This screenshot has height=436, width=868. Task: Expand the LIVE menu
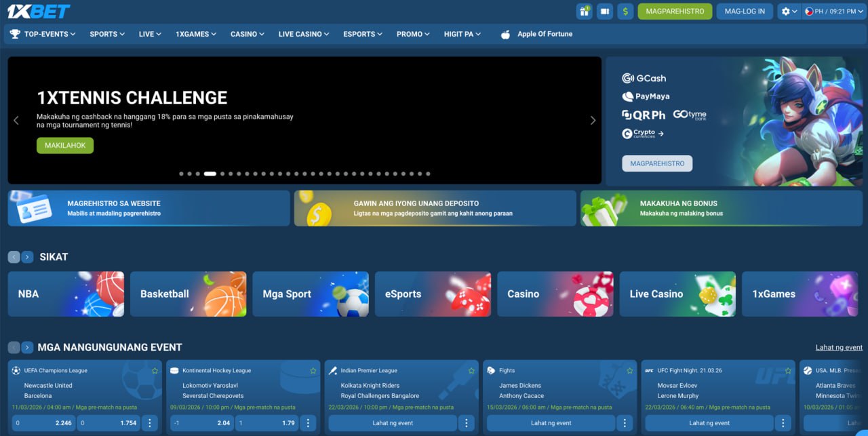tap(150, 34)
